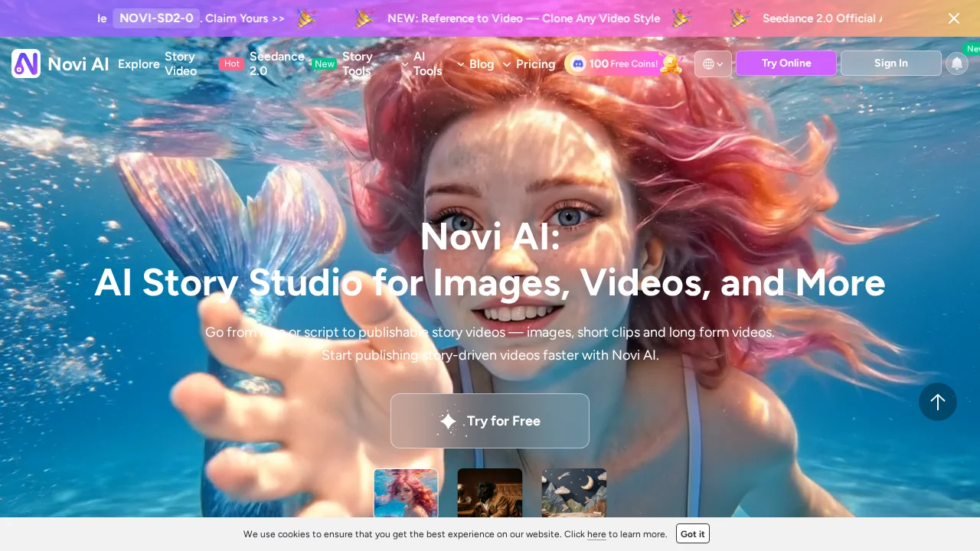Open the Discord free coins offer

tap(625, 64)
